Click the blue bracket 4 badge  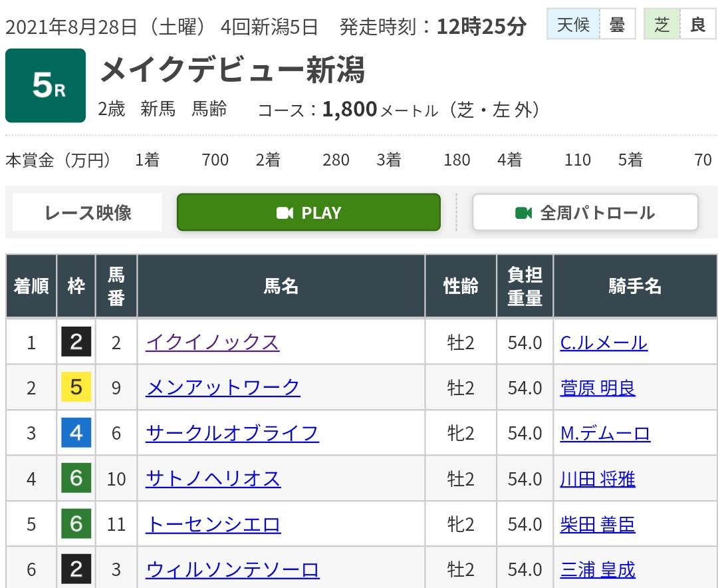(76, 433)
